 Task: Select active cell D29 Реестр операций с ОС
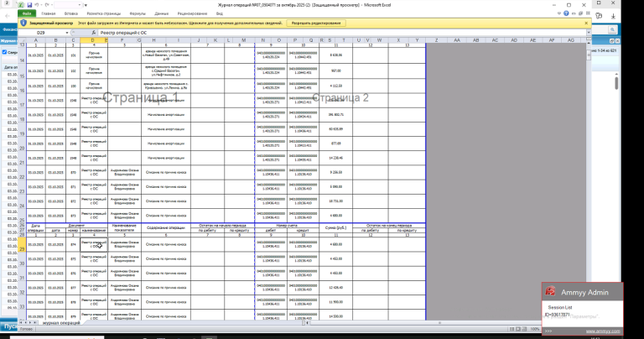coord(94,244)
